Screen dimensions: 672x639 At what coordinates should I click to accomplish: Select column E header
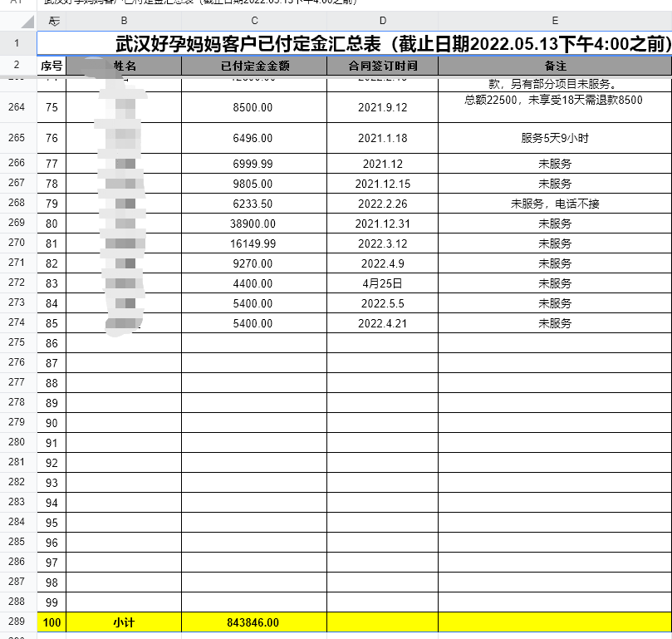pyautogui.click(x=555, y=21)
